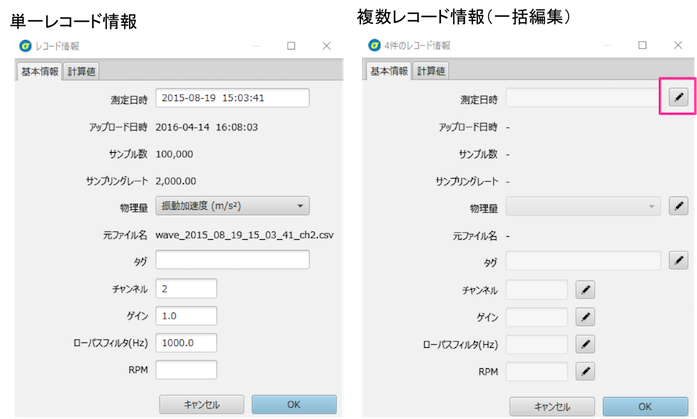Open 計算値 tab in 4件のレコード情報 dialog
This screenshot has height=419, width=697.
[x=431, y=71]
